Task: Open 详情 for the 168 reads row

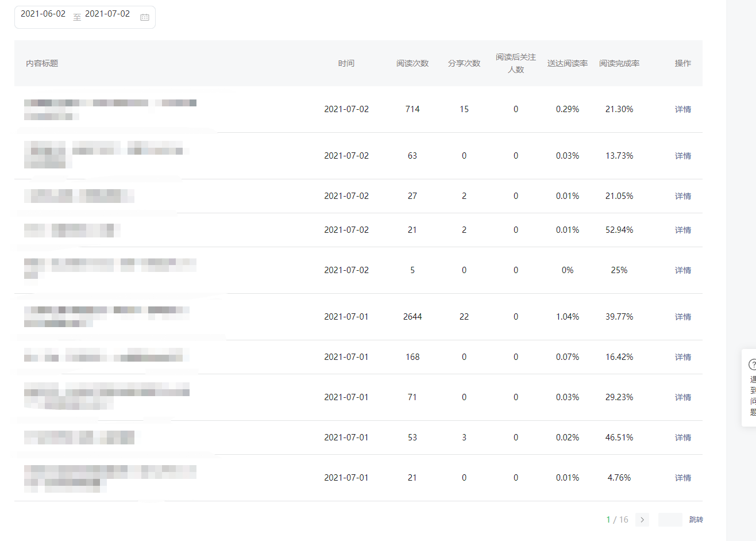Action: 682,357
